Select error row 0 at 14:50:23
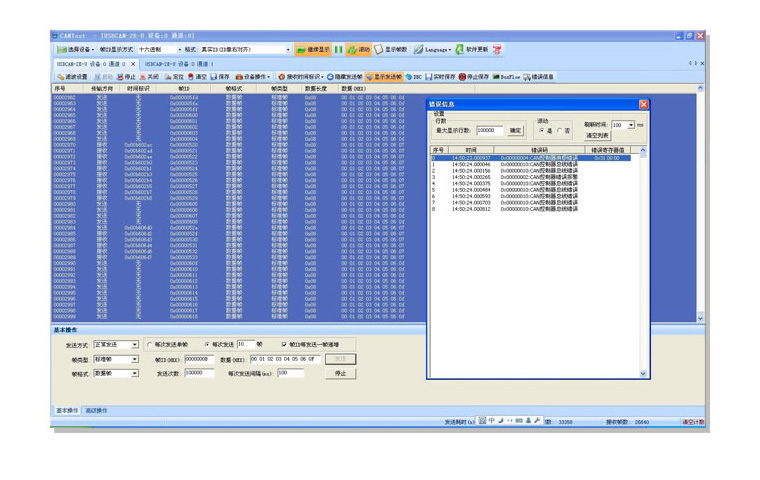The width and height of the screenshot is (760, 480). tap(531, 158)
